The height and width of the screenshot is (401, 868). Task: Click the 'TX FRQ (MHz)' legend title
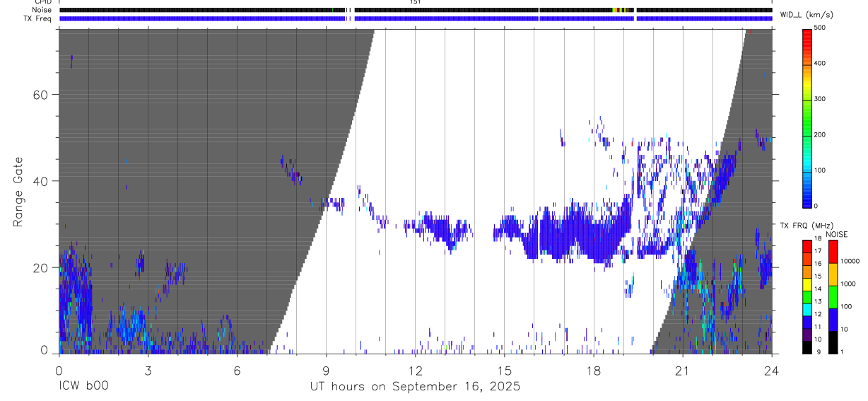click(805, 226)
